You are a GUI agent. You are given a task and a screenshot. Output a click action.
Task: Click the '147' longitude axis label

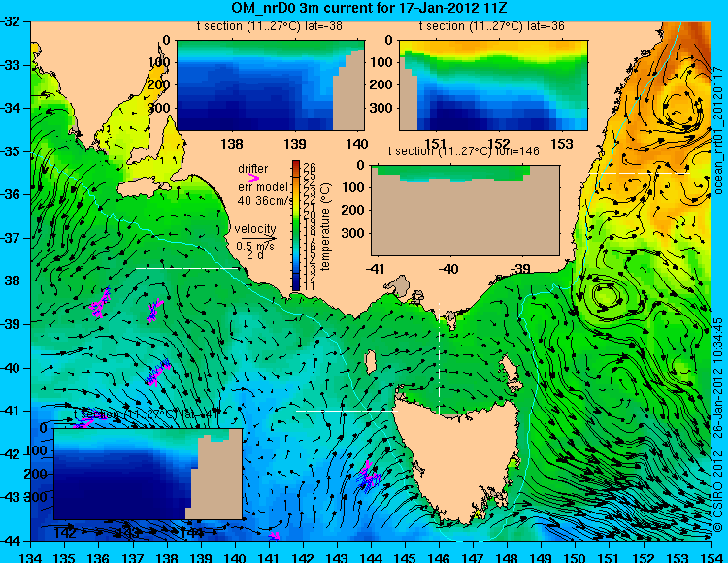473,557
